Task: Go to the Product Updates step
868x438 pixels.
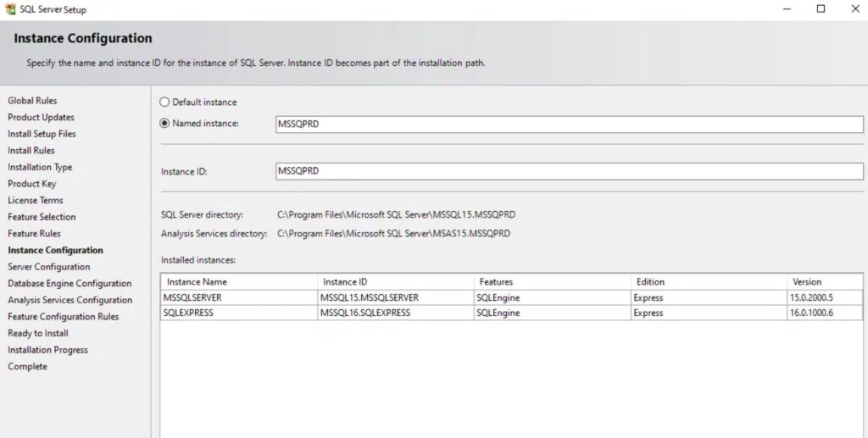Action: (x=41, y=117)
